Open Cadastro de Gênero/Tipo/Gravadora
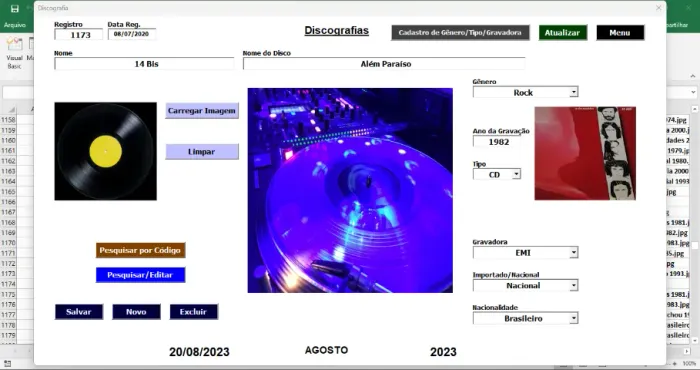Image resolution: width=700 pixels, height=370 pixels. (x=460, y=33)
